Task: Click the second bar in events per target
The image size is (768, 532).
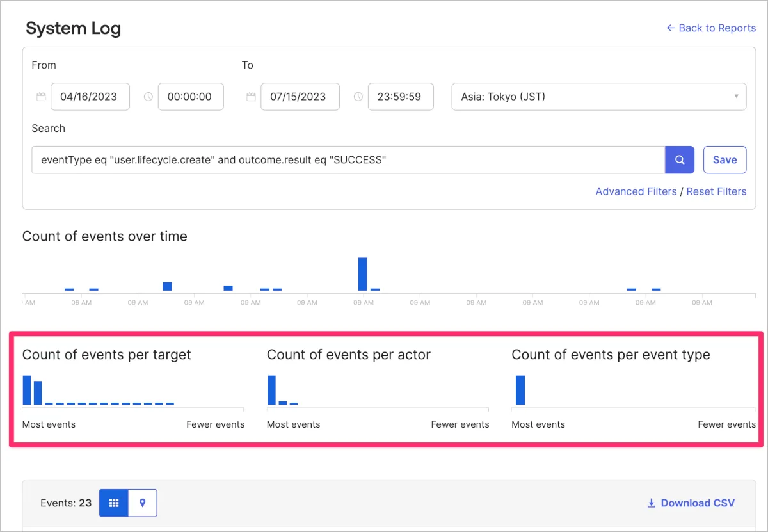Action: (x=38, y=393)
